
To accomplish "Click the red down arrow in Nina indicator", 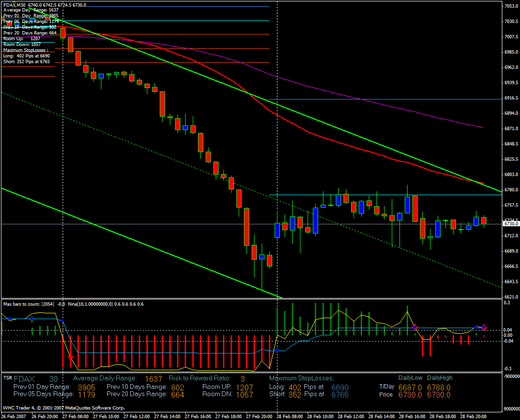I will click(71, 356).
